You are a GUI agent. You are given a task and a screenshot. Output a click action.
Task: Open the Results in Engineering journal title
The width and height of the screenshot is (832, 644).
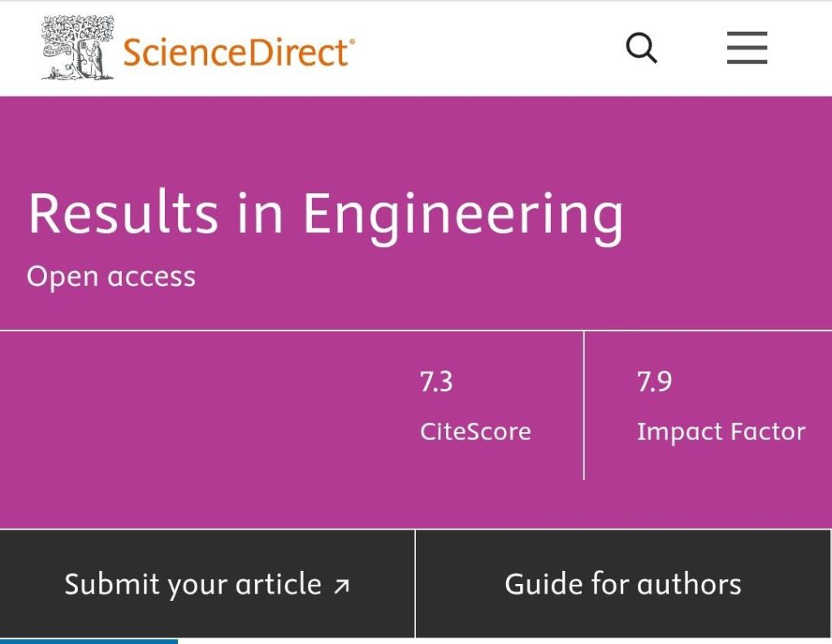[x=325, y=214]
